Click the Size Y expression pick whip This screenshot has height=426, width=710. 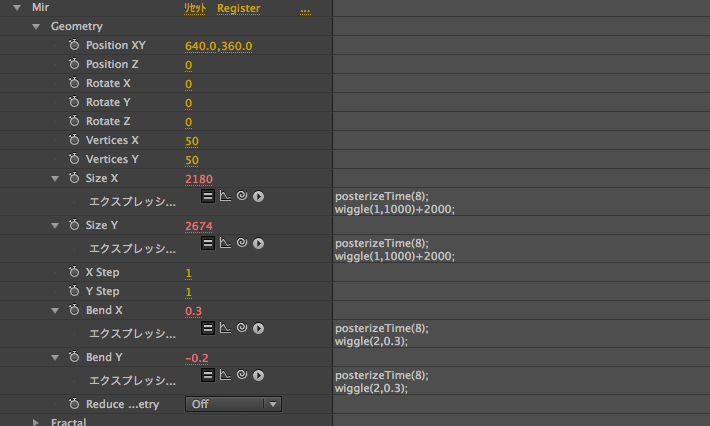pyautogui.click(x=241, y=243)
